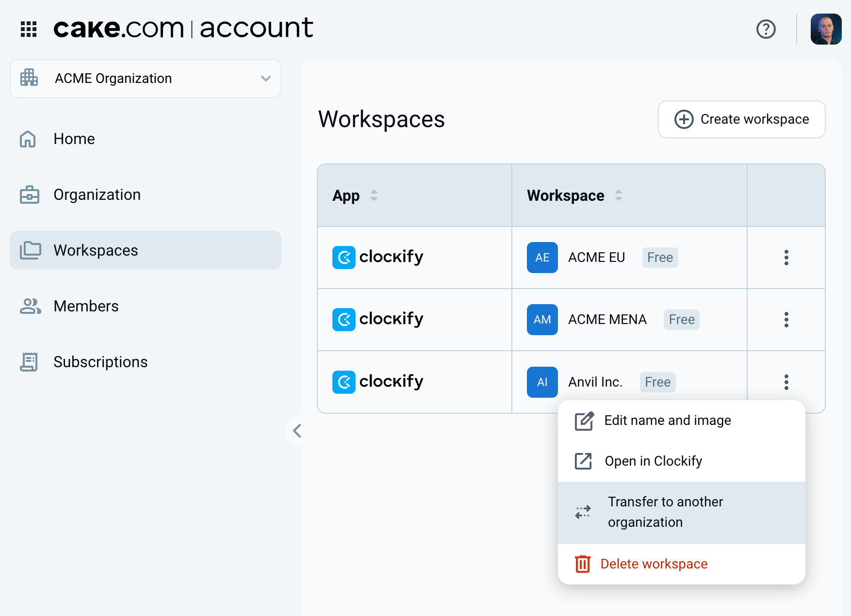This screenshot has width=851, height=616.
Task: Click the Workspaces page heading
Action: point(381,120)
